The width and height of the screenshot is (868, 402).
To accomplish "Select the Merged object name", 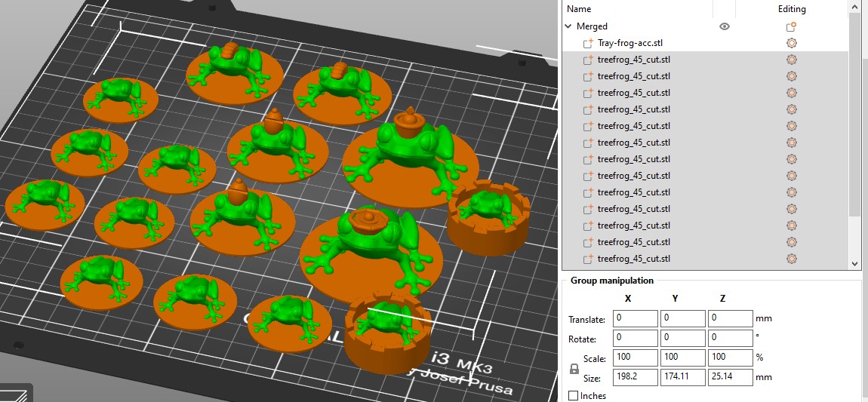I will [x=592, y=26].
